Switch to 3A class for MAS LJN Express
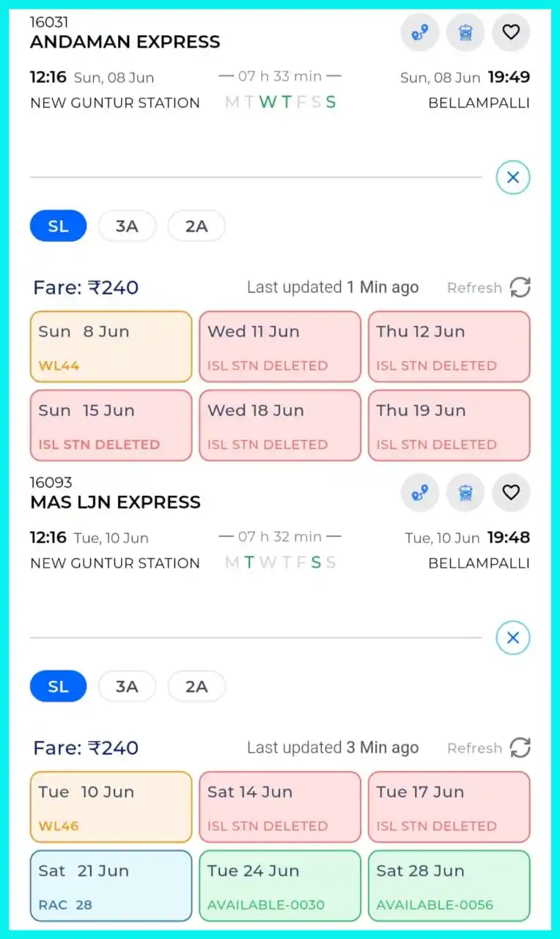 127,687
